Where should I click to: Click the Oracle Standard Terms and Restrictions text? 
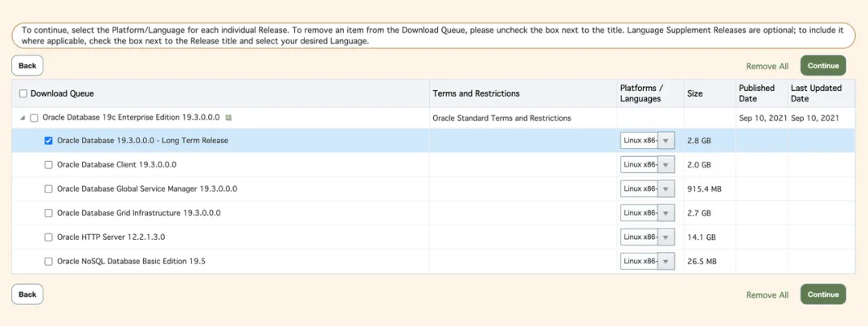coord(502,118)
